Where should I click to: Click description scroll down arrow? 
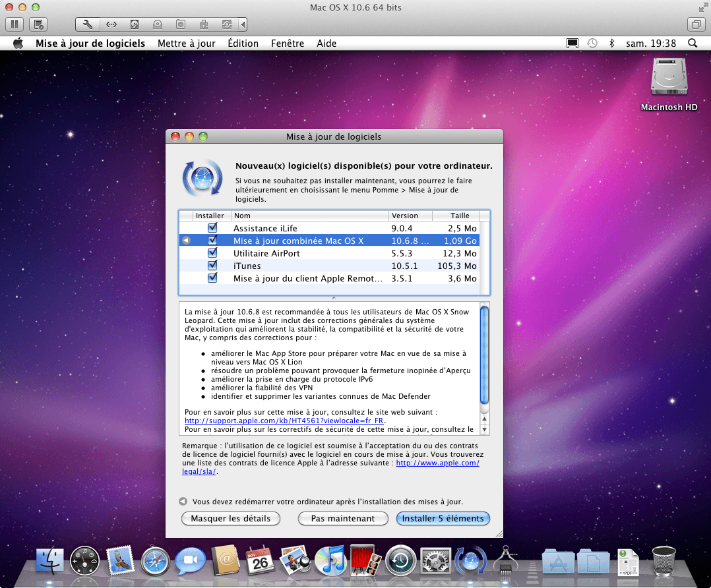click(484, 429)
